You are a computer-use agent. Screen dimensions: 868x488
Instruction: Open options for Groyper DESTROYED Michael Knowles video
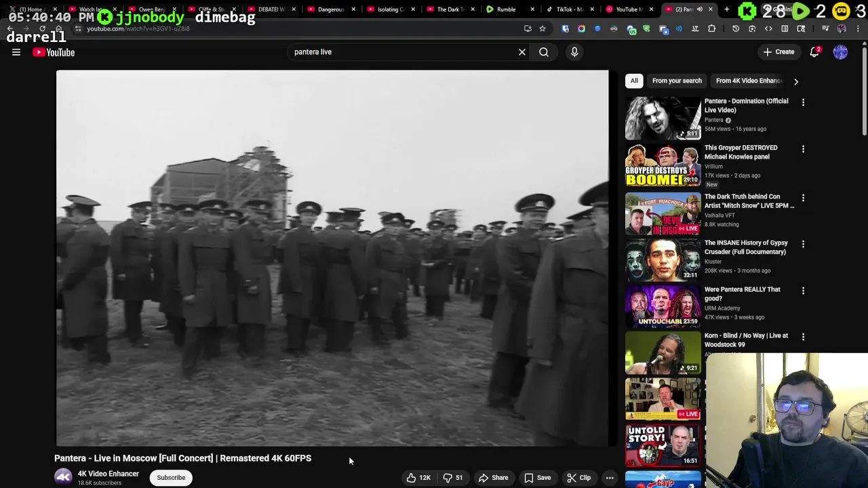pyautogui.click(x=803, y=149)
